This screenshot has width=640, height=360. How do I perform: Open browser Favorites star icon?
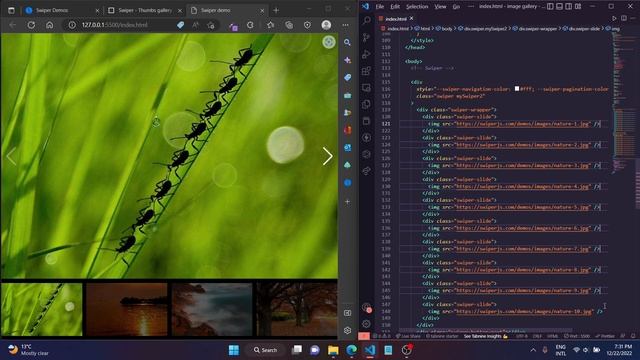(271, 25)
